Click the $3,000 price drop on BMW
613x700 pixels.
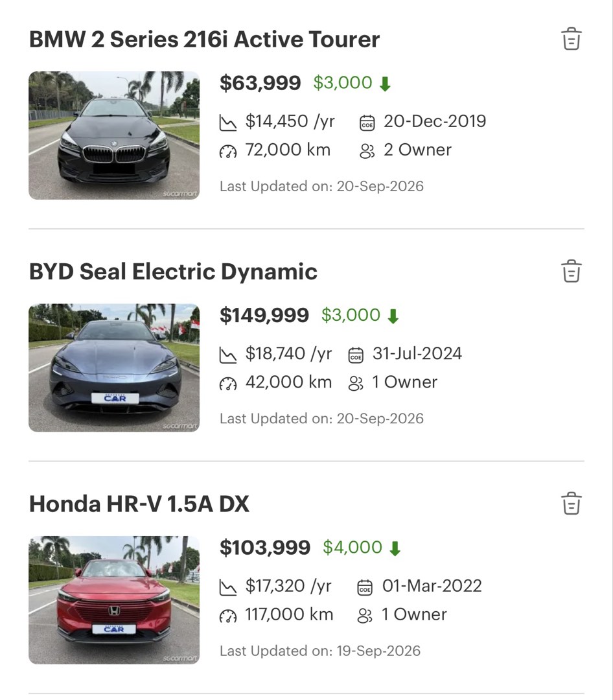[342, 82]
